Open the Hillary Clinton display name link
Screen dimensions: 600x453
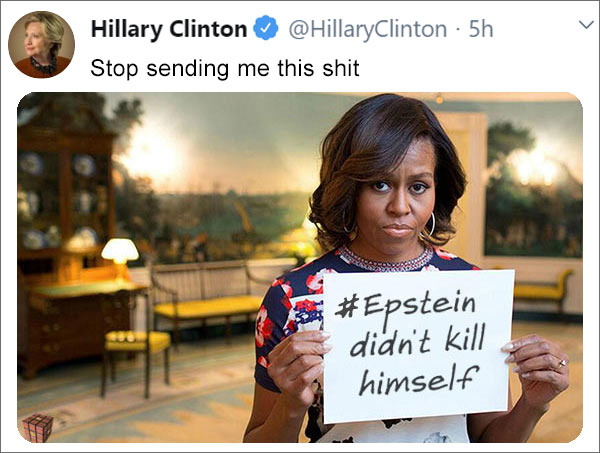169,29
